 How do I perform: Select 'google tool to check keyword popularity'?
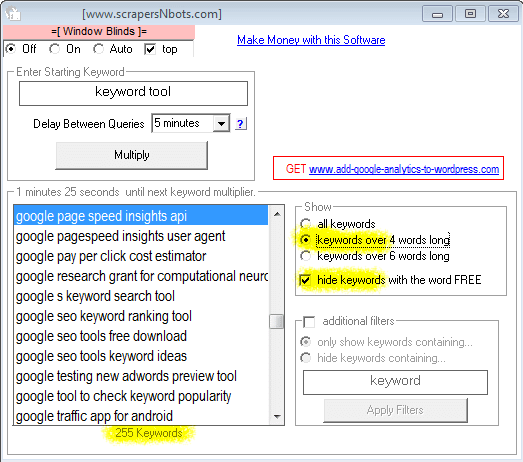tap(141, 396)
